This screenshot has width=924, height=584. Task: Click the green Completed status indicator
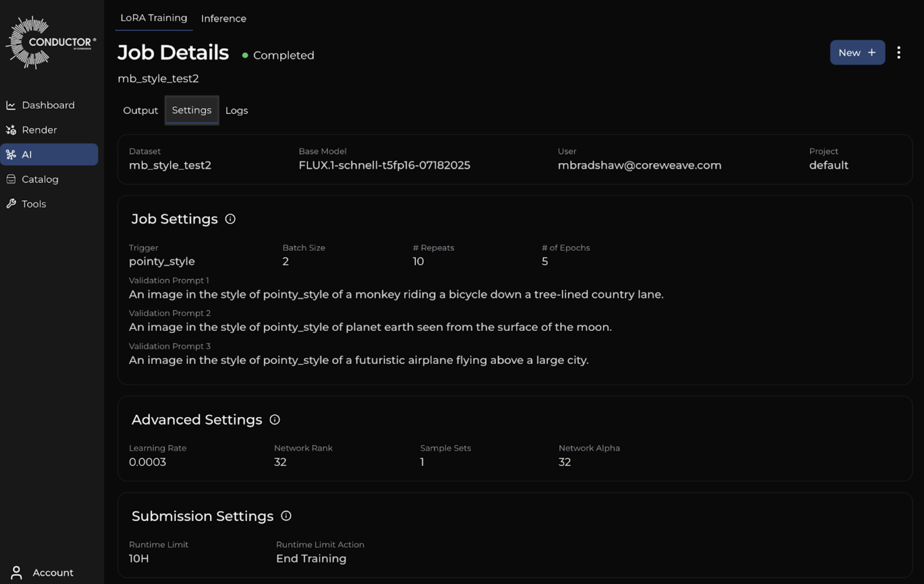point(245,55)
